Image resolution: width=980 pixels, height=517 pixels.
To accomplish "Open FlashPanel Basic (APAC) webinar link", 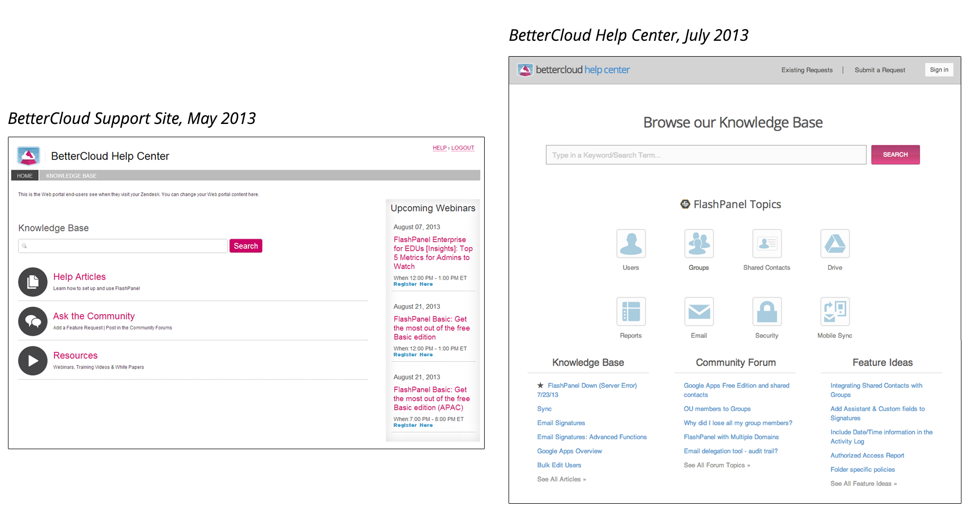I will (432, 398).
